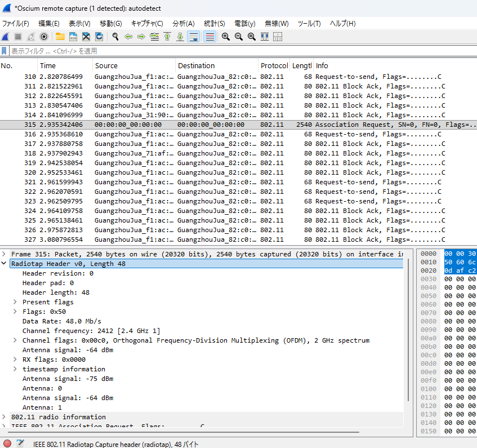The width and height of the screenshot is (477, 448).
Task: Select the Data Rate: 48.0 Mb/s field
Action: point(62,321)
